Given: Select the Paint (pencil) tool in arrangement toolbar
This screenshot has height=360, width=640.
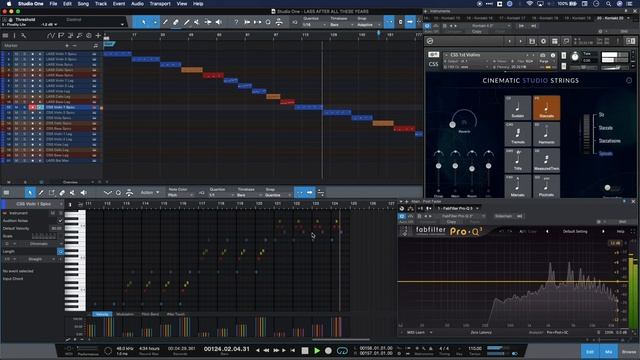Looking at the screenshot, I should click(x=165, y=22).
